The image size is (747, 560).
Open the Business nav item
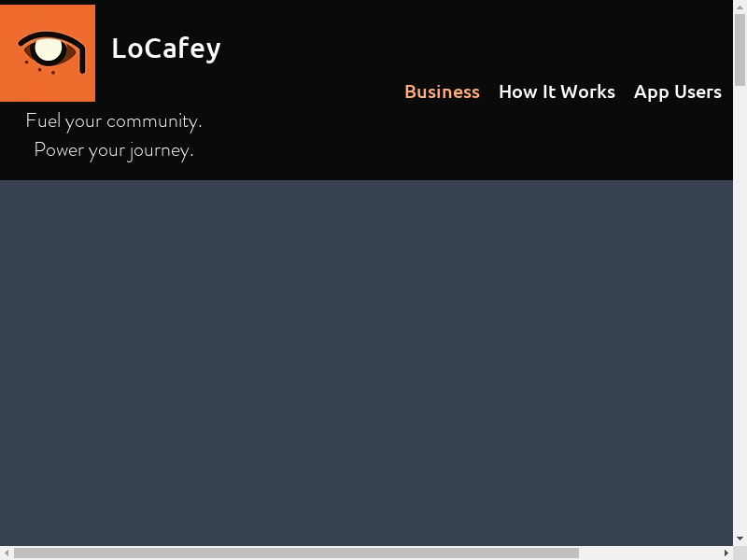(442, 91)
